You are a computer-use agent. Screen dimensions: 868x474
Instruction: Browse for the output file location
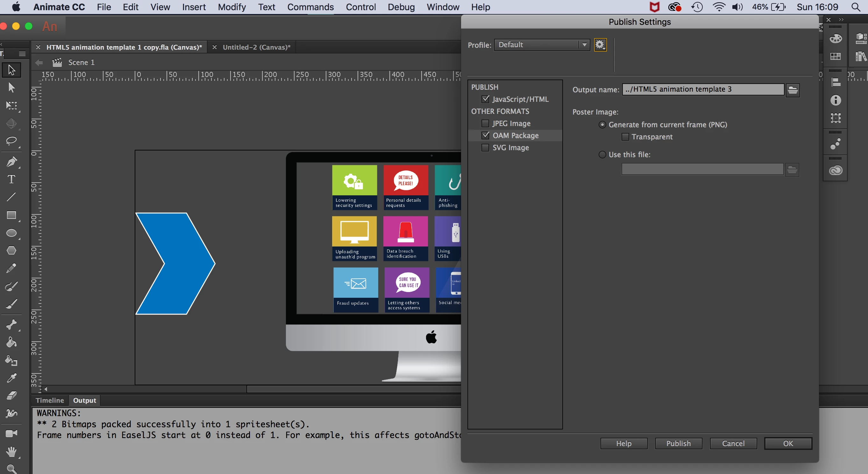tap(793, 90)
